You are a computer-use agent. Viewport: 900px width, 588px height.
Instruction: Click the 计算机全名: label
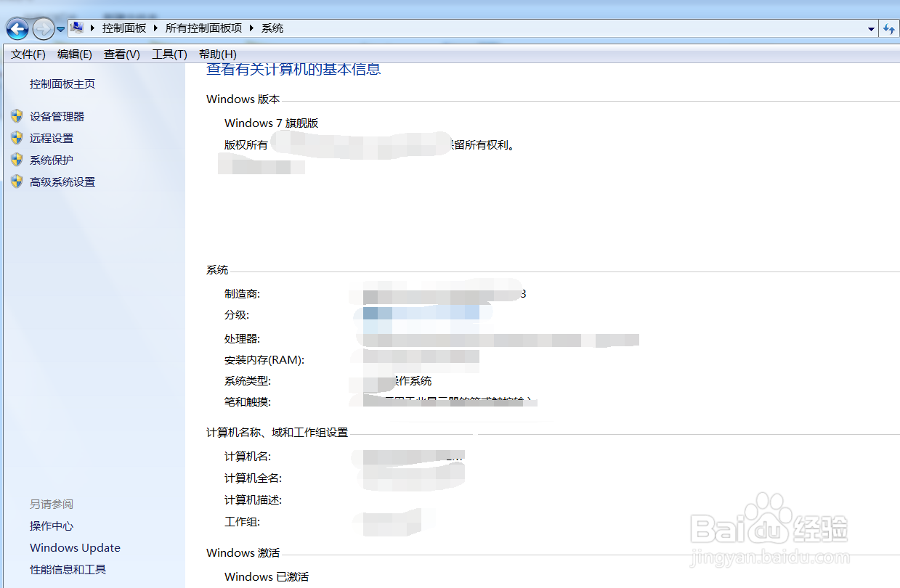(253, 478)
